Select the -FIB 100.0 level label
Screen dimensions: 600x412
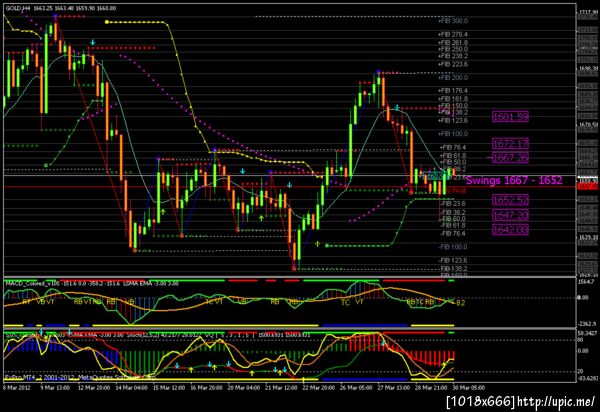coord(453,247)
